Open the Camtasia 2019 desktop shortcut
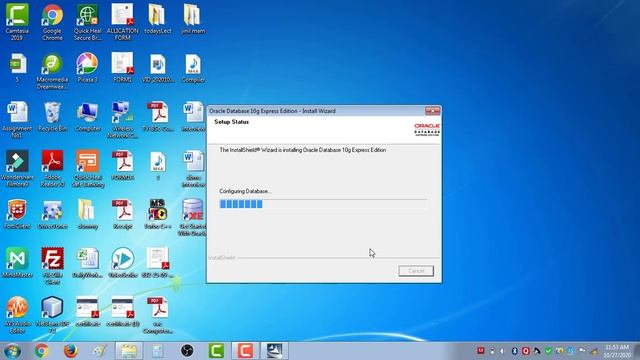640x360 pixels. tap(17, 22)
